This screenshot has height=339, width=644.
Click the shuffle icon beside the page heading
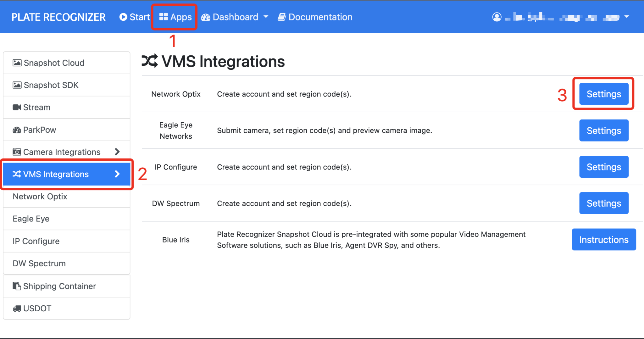click(x=150, y=61)
